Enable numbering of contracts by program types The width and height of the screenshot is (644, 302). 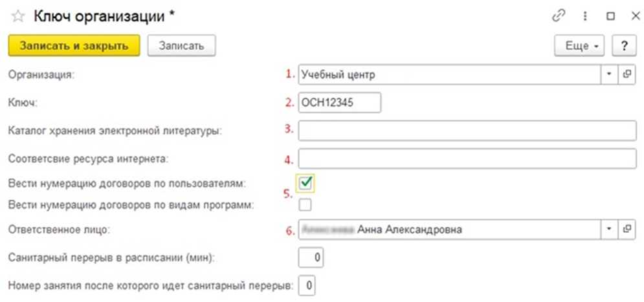(x=305, y=205)
